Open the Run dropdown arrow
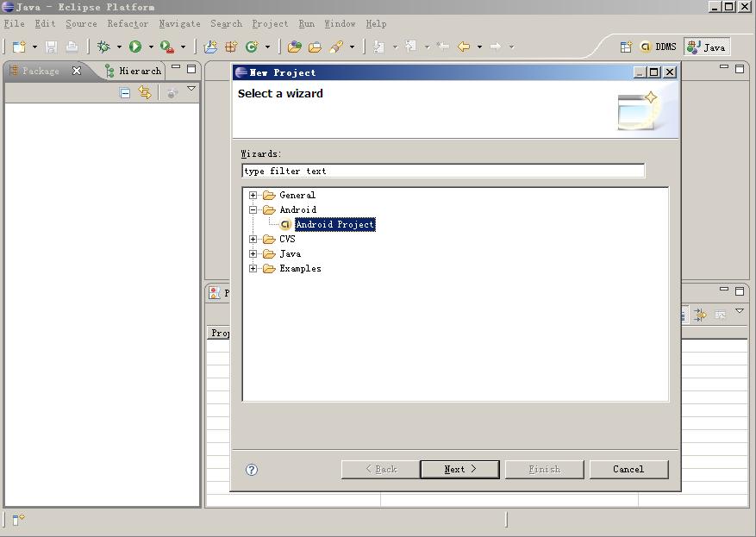Image resolution: width=756 pixels, height=537 pixels. click(x=151, y=47)
